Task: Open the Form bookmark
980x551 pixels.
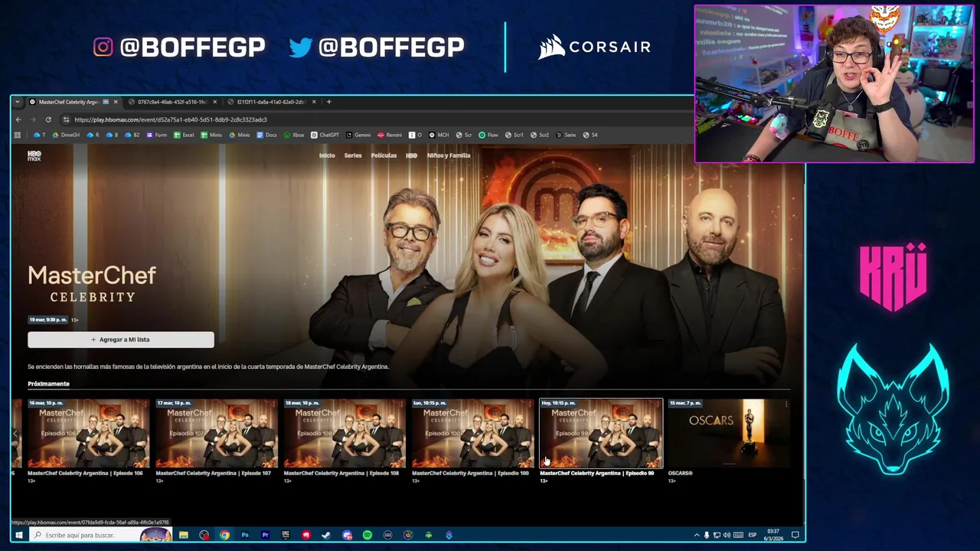Action: click(x=156, y=135)
